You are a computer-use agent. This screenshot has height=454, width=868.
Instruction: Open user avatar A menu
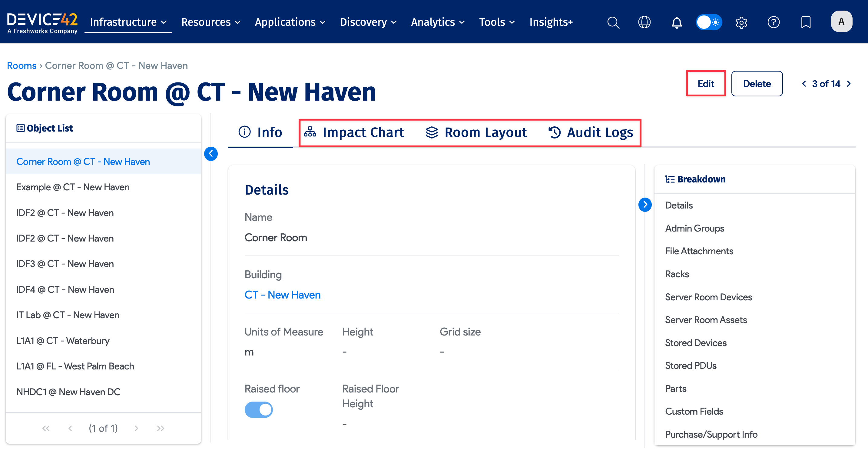pos(841,22)
